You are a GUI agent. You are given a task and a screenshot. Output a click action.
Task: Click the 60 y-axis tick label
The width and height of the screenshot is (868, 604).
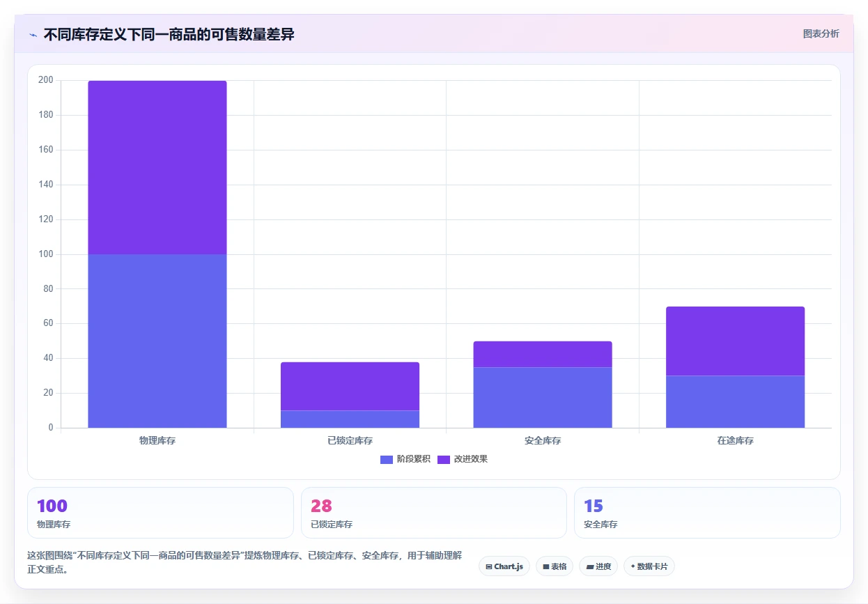click(x=47, y=323)
